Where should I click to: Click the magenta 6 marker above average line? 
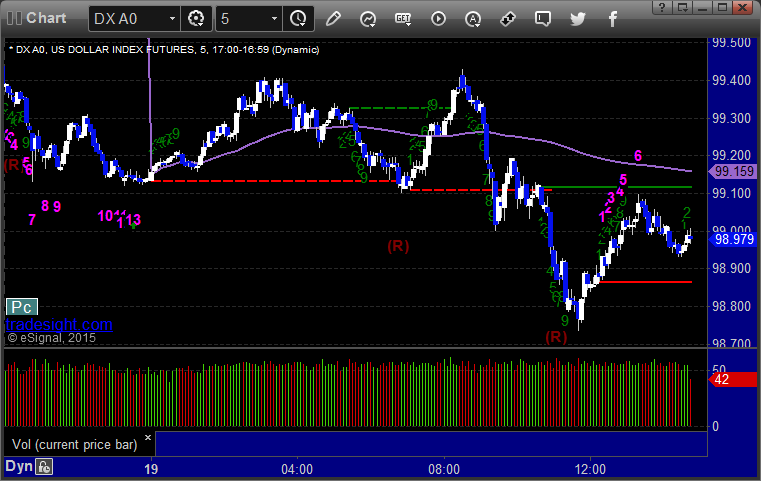(x=638, y=156)
